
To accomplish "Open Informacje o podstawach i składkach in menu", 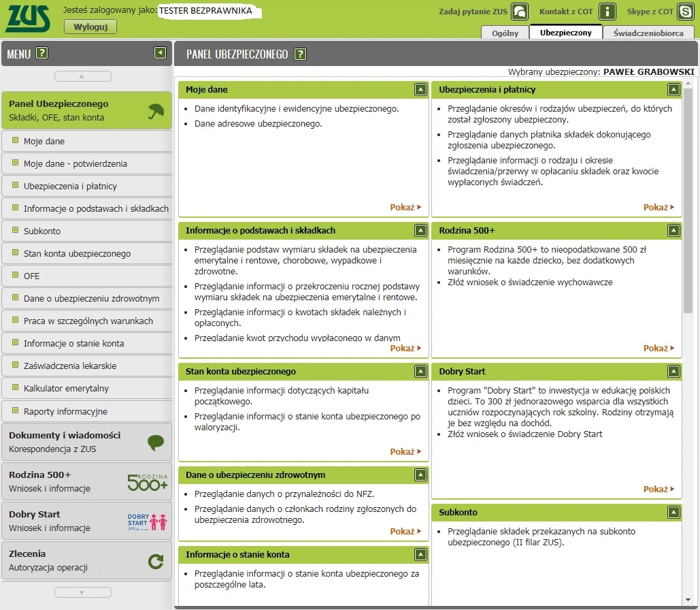I will pos(87,209).
